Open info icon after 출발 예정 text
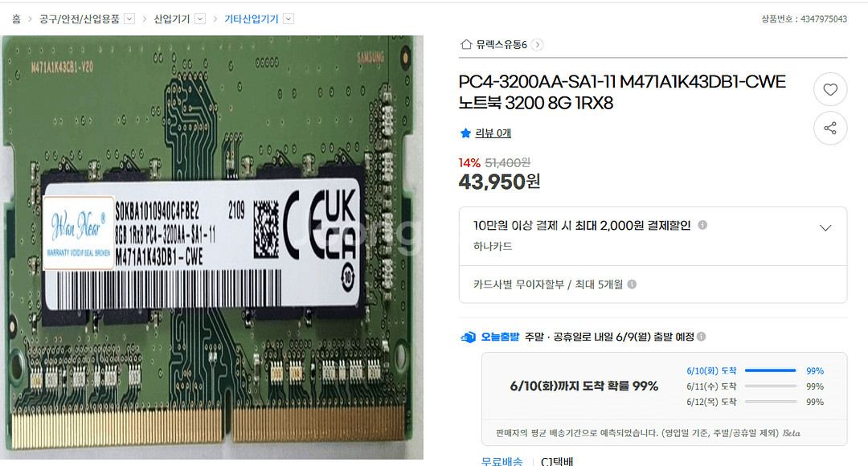 pyautogui.click(x=702, y=337)
